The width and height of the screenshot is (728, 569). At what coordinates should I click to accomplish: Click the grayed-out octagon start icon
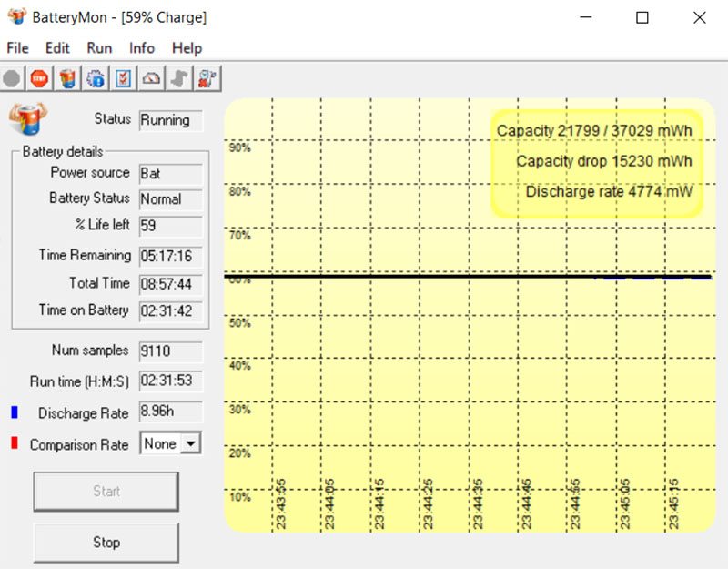[x=12, y=78]
